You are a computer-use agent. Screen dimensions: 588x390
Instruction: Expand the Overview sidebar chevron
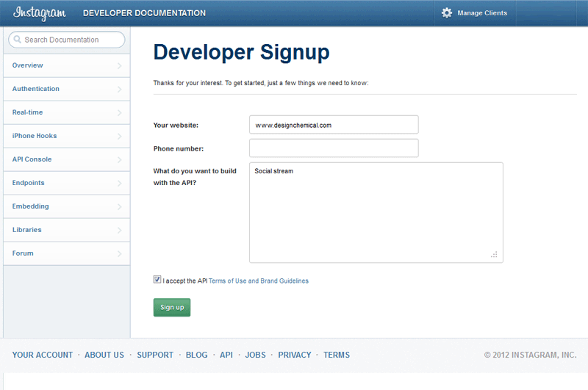point(120,66)
